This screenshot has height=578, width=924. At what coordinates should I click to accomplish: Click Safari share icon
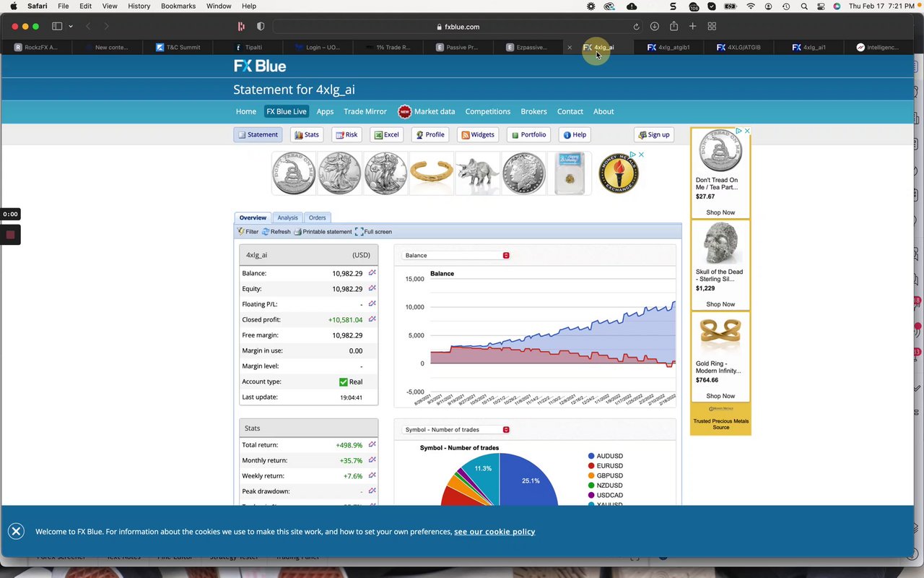[x=674, y=27]
